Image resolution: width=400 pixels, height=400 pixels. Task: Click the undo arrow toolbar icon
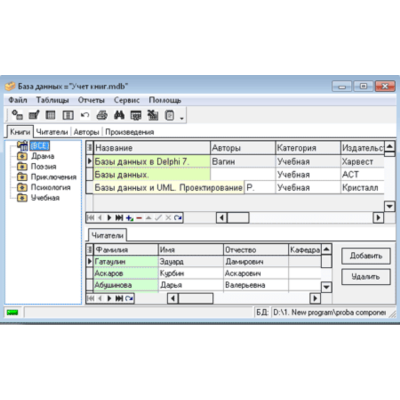(85, 115)
